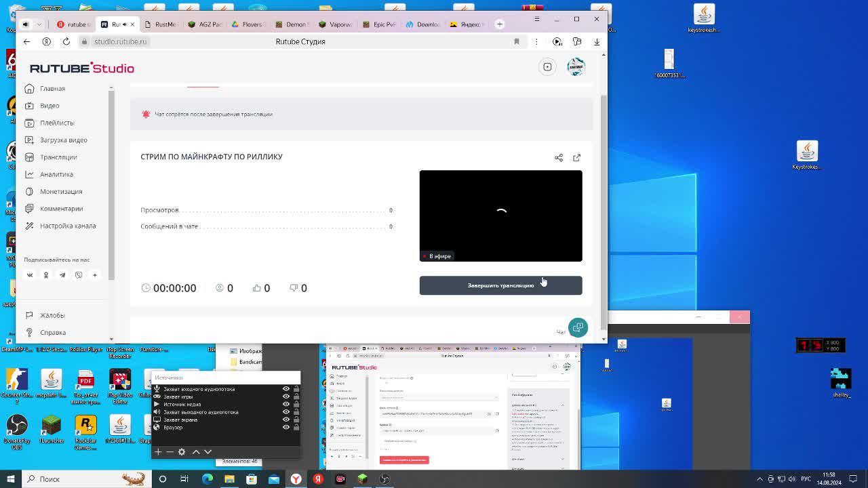This screenshot has height=488, width=868.
Task: Open OBS source properties gear icon
Action: pos(182,451)
